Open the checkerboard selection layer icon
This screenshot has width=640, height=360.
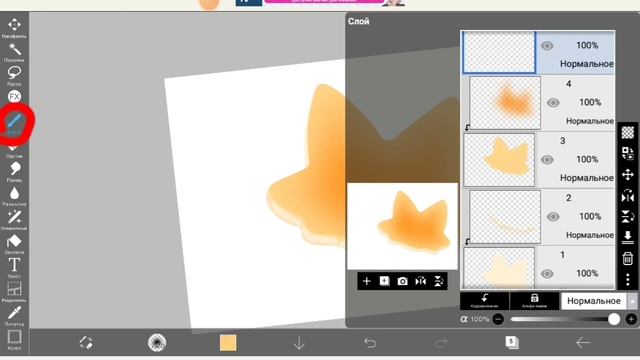(628, 132)
